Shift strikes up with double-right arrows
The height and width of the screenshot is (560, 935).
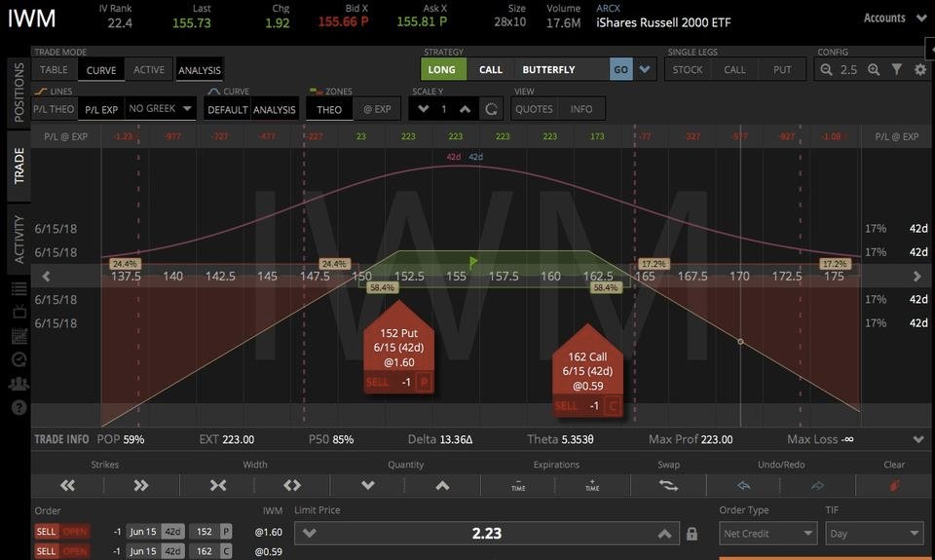(140, 485)
